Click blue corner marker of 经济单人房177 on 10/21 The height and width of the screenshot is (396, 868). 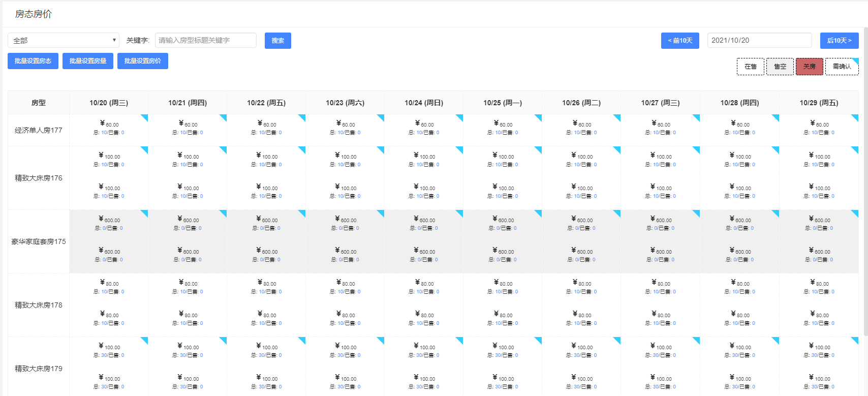[224, 117]
